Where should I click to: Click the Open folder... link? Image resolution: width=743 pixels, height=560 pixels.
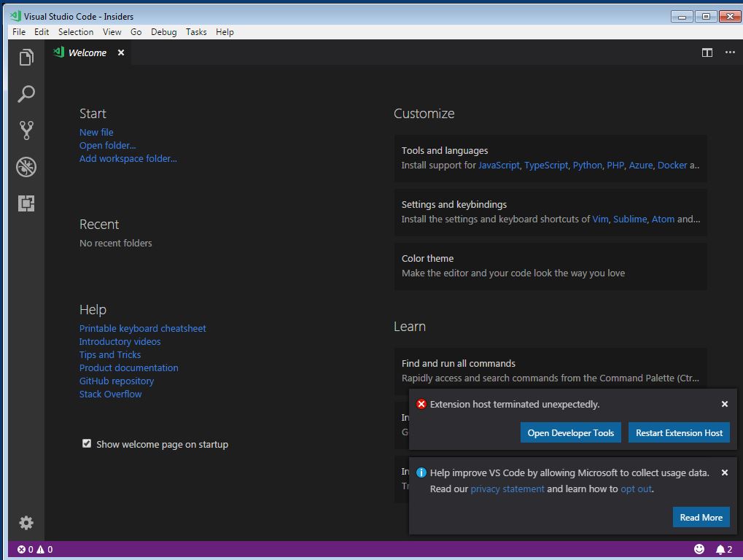point(108,145)
